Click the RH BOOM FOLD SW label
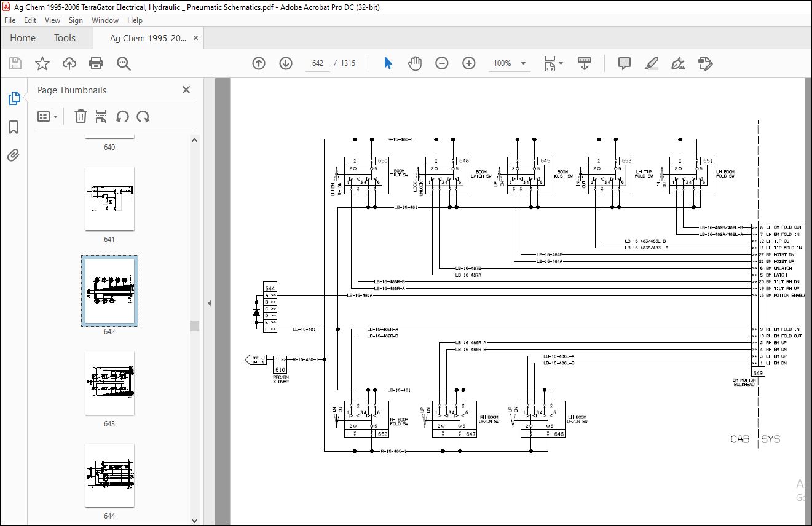 click(400, 422)
